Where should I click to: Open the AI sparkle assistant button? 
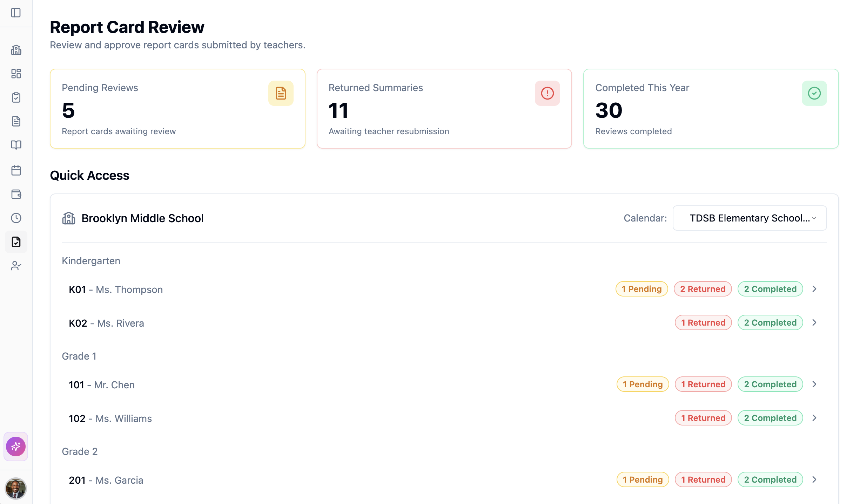pos(16,446)
